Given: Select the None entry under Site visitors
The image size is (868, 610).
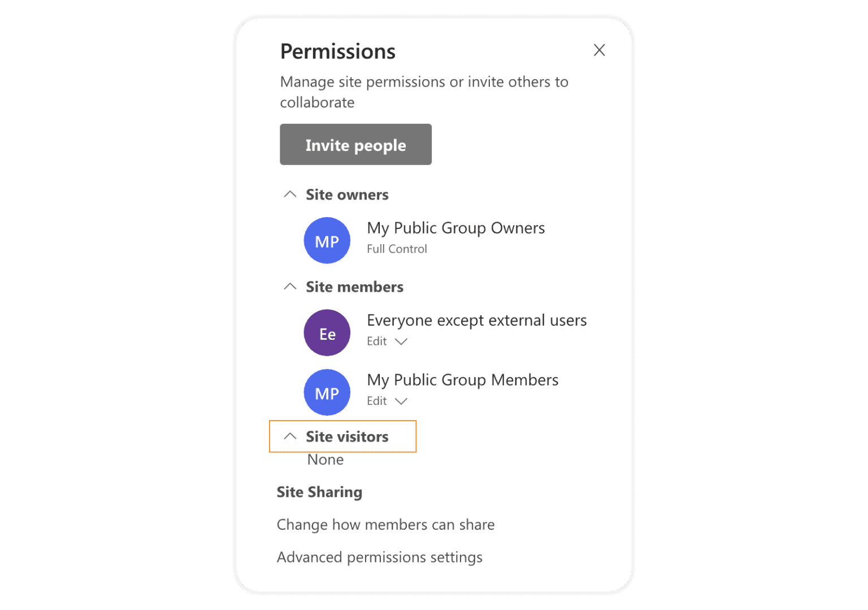Looking at the screenshot, I should 325,459.
